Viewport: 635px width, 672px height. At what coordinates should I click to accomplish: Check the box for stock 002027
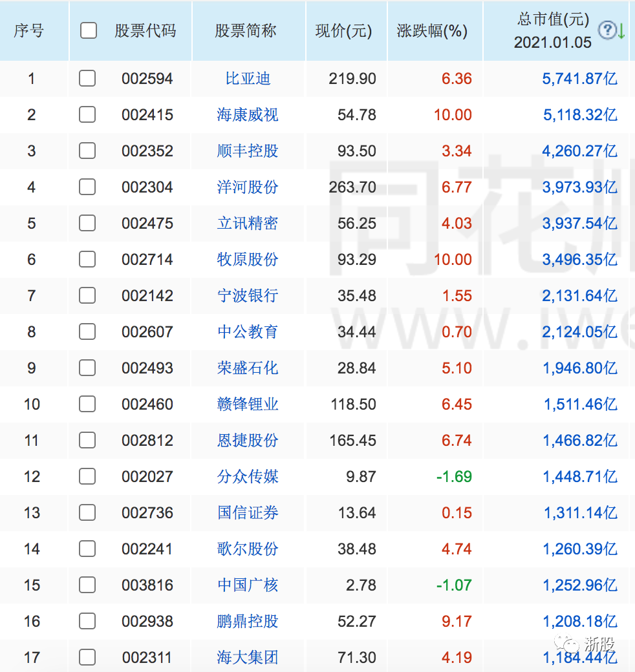[x=87, y=476]
